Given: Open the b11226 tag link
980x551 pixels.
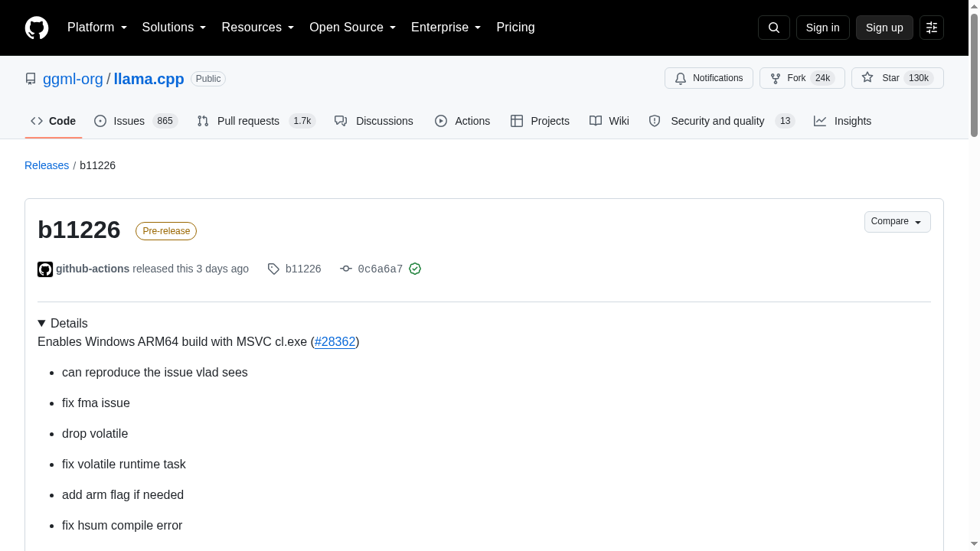Looking at the screenshot, I should coord(303,269).
